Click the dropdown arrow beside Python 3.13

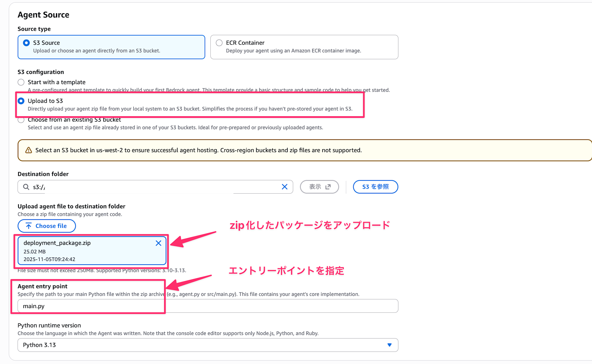click(x=390, y=345)
